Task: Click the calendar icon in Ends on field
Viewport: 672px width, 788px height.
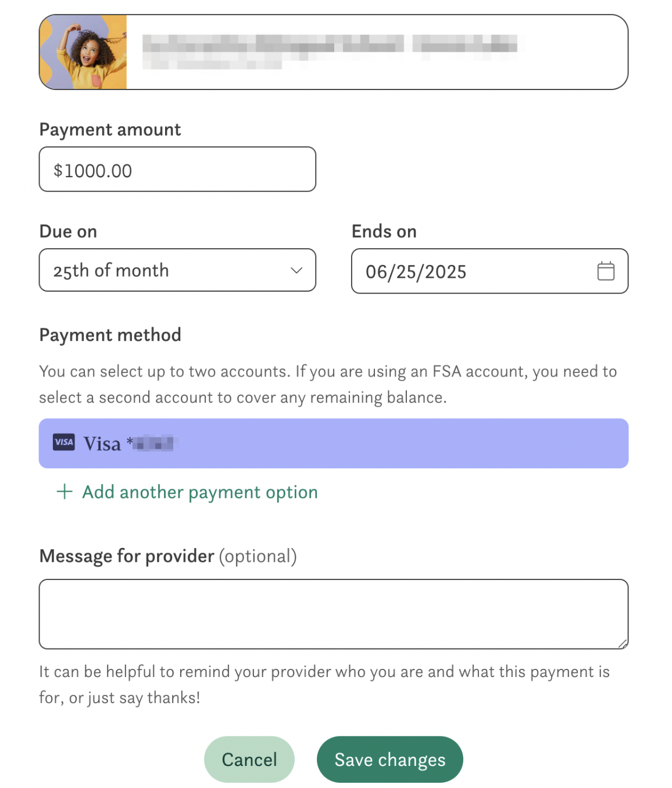Action: pyautogui.click(x=606, y=271)
